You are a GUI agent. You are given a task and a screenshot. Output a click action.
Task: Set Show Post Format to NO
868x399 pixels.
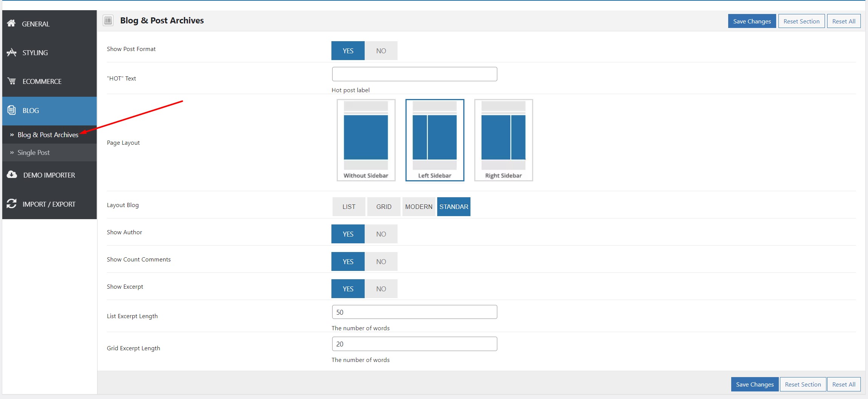pos(381,51)
